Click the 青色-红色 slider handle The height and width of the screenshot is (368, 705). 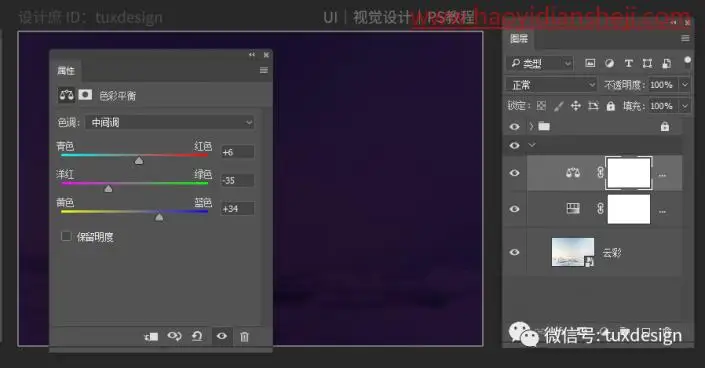(139, 161)
